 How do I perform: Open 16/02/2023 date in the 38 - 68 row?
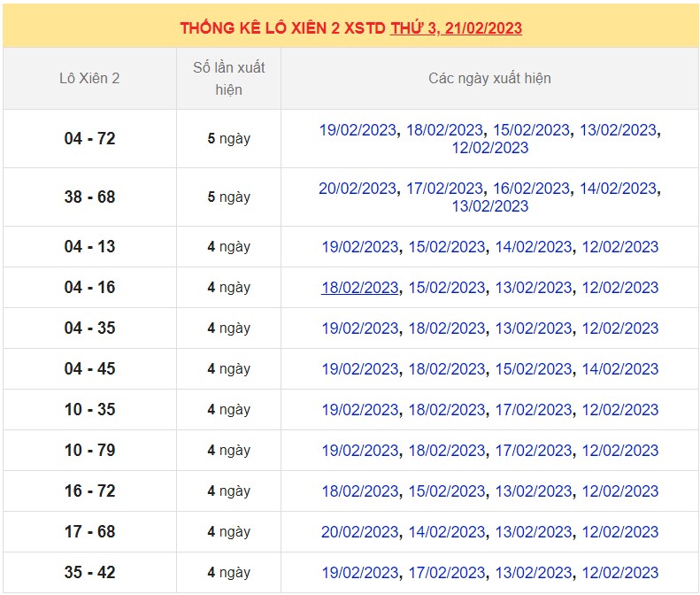pyautogui.click(x=531, y=189)
